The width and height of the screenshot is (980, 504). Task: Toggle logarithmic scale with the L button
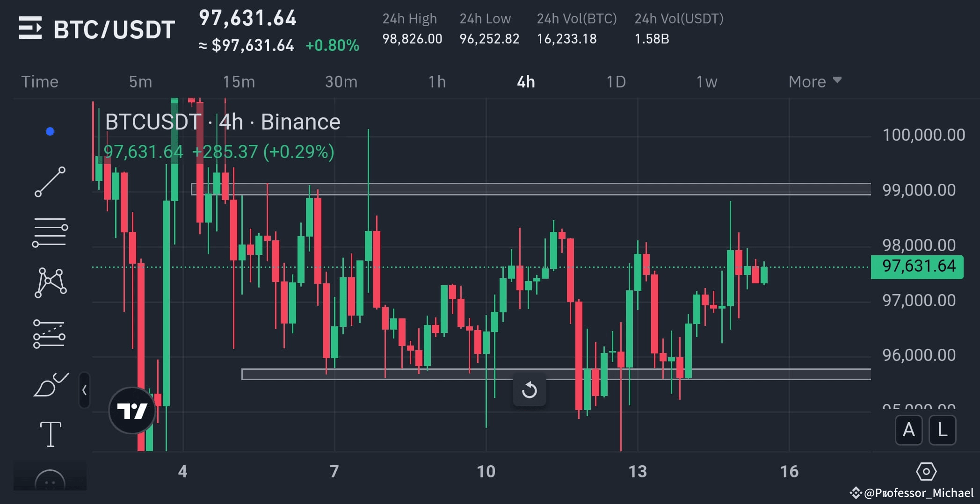click(x=943, y=431)
